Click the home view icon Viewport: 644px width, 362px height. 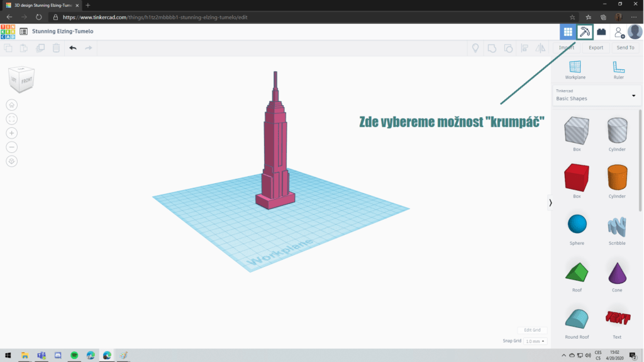(12, 105)
